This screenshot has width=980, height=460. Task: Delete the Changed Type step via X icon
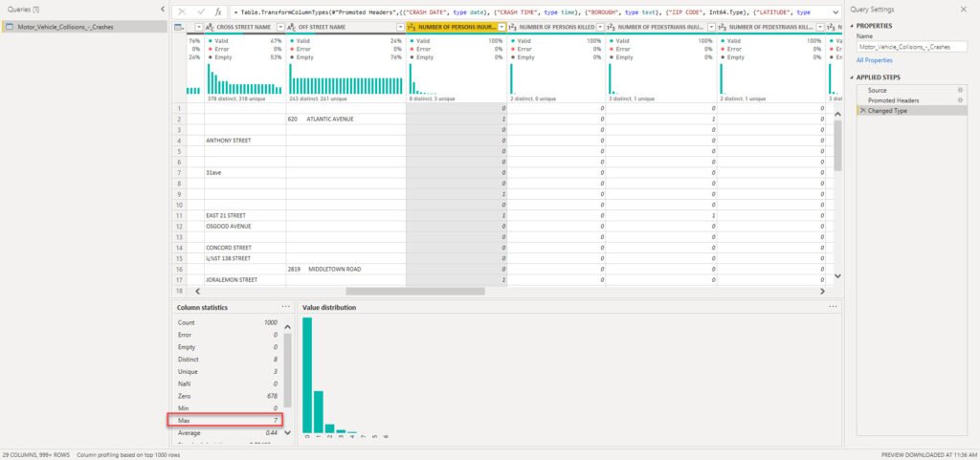click(863, 111)
